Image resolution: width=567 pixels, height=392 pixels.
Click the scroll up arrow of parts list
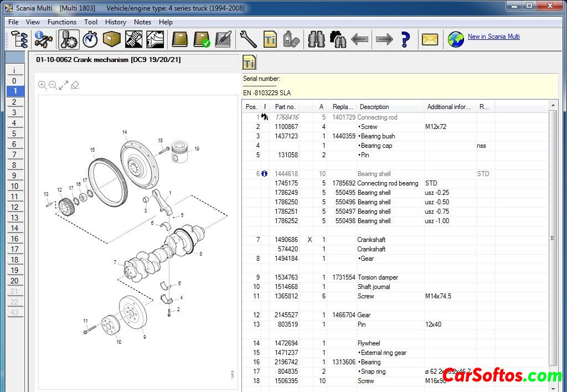553,106
